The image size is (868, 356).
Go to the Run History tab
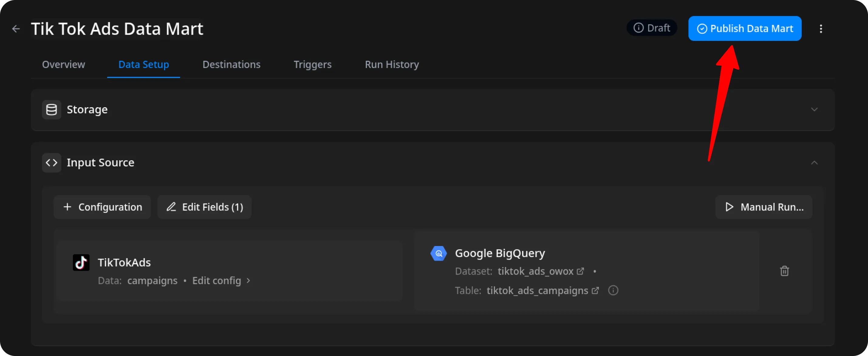[391, 64]
